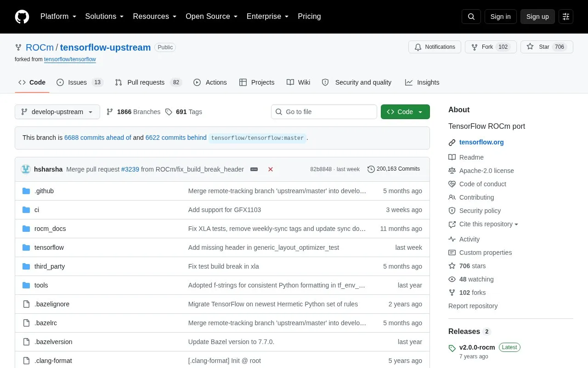The image size is (588, 368).
Task: Click the Notifications bell button
Action: click(435, 47)
